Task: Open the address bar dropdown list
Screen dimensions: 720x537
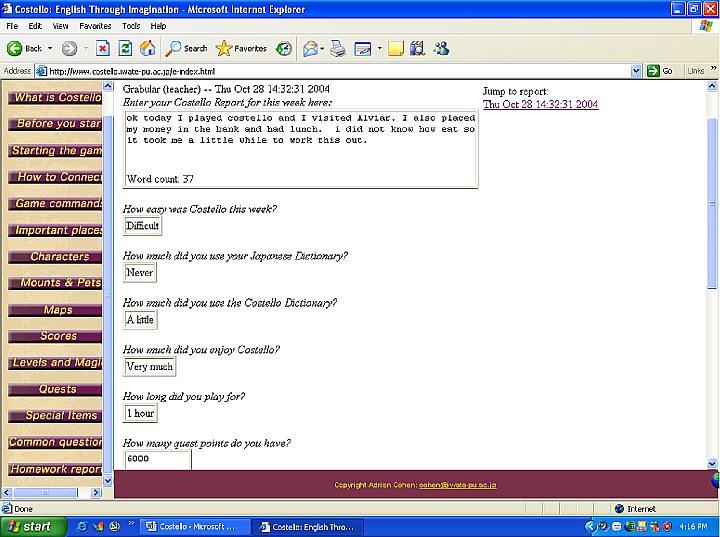Action: 636,71
